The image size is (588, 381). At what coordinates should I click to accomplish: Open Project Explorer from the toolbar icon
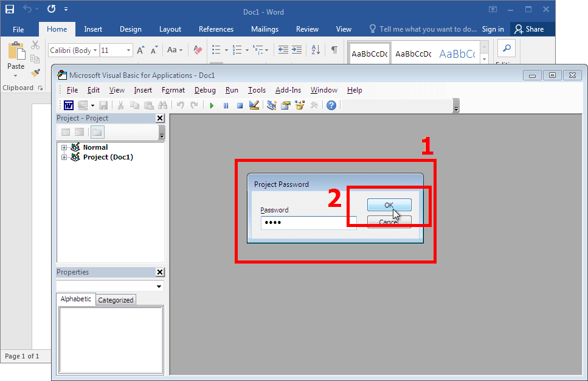click(x=271, y=105)
